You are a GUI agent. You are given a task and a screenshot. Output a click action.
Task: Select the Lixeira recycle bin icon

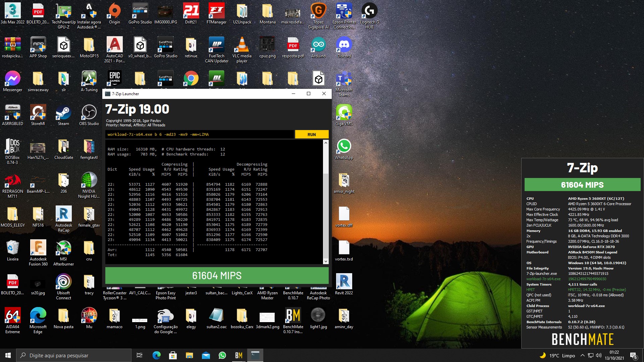point(13,251)
